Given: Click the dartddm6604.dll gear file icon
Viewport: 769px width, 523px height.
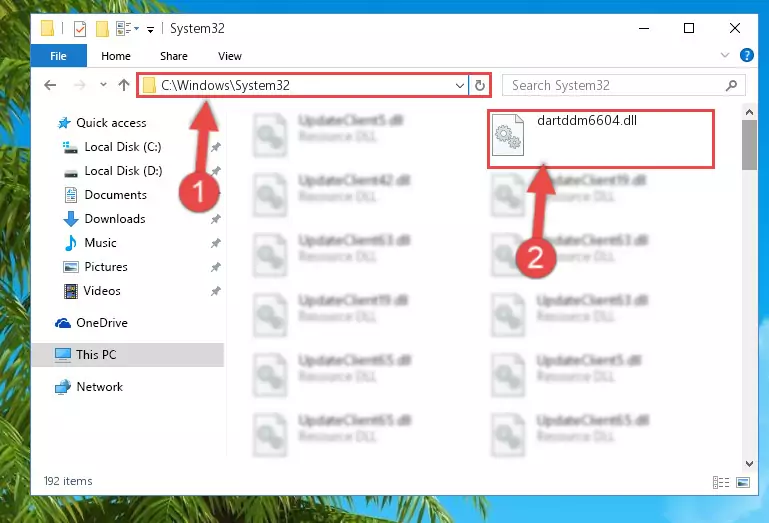Looking at the screenshot, I should pos(508,135).
